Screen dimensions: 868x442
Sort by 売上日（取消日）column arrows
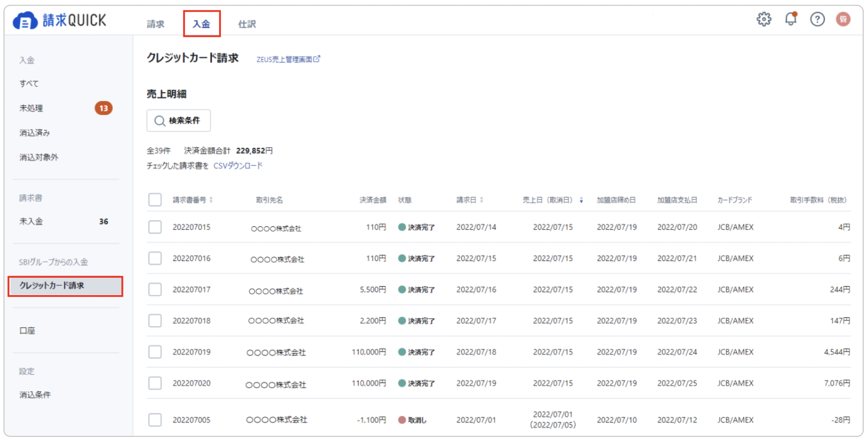(581, 200)
